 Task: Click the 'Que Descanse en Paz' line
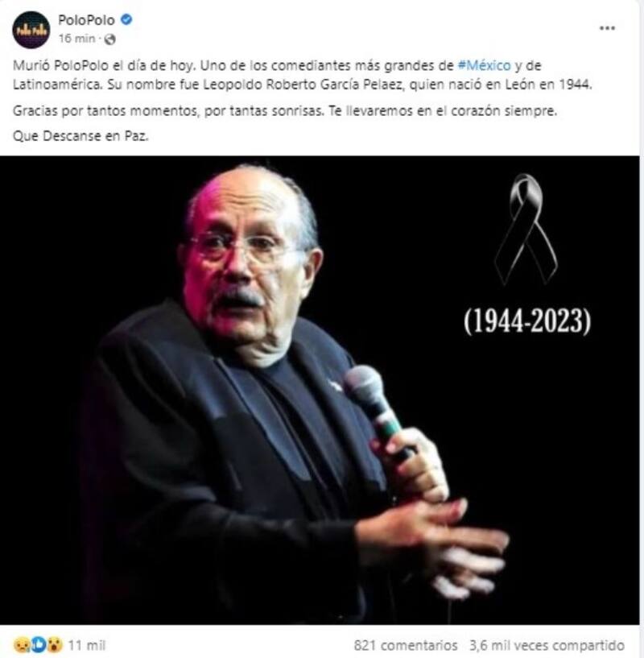coord(80,136)
